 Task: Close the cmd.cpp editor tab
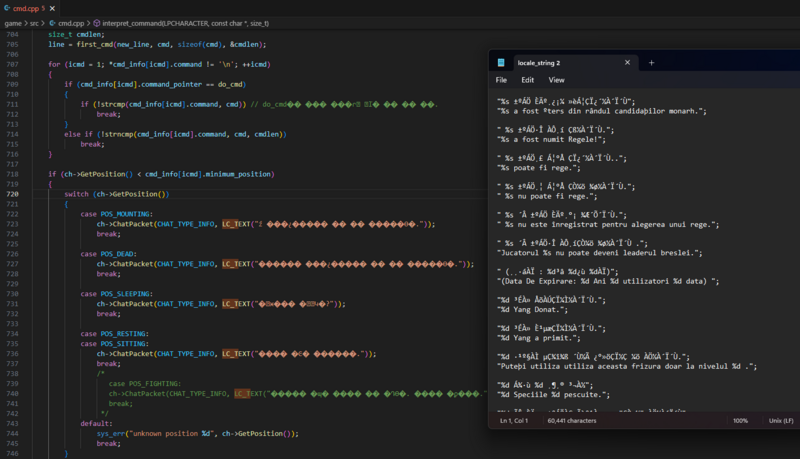(52, 8)
